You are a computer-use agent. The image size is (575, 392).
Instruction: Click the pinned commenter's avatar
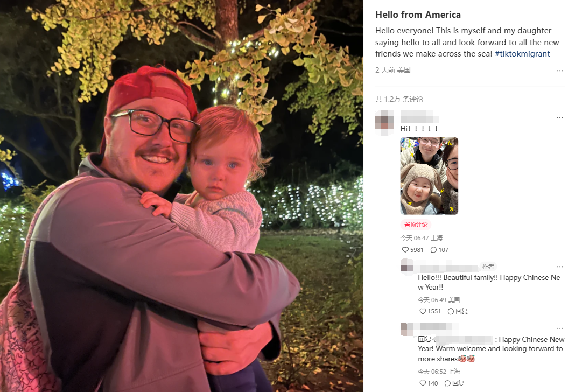tap(384, 122)
